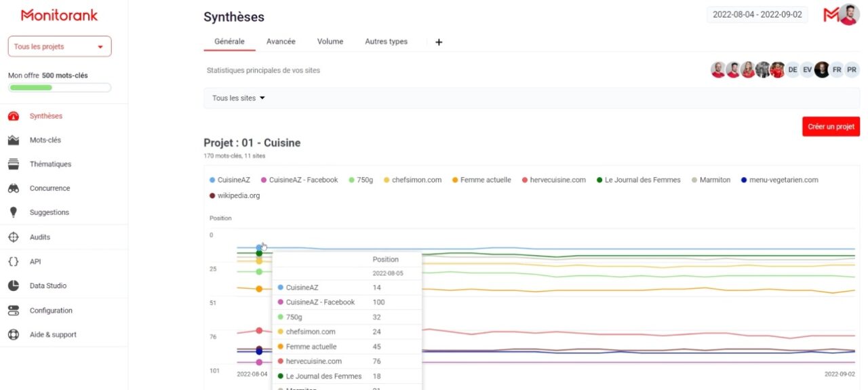Open Suggestions lightbulb icon
Viewport: 868px width, 390px height.
tap(14, 212)
